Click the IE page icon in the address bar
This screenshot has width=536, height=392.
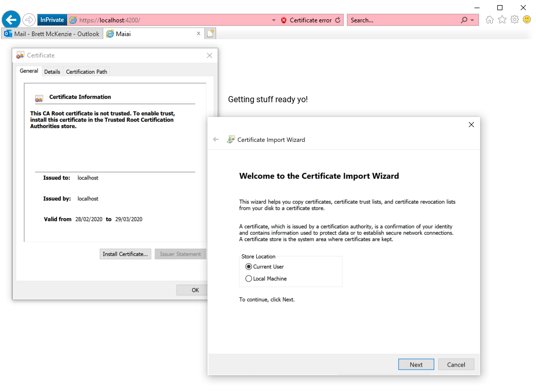pyautogui.click(x=73, y=20)
